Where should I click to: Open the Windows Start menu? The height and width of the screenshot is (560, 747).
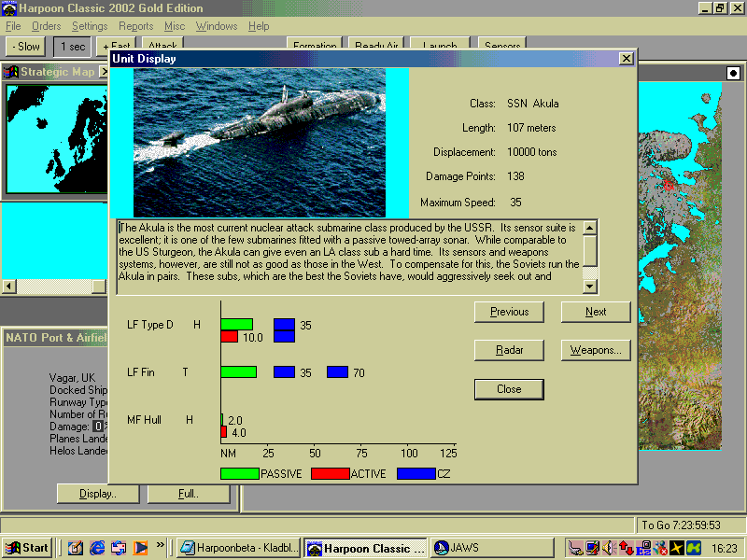27,548
